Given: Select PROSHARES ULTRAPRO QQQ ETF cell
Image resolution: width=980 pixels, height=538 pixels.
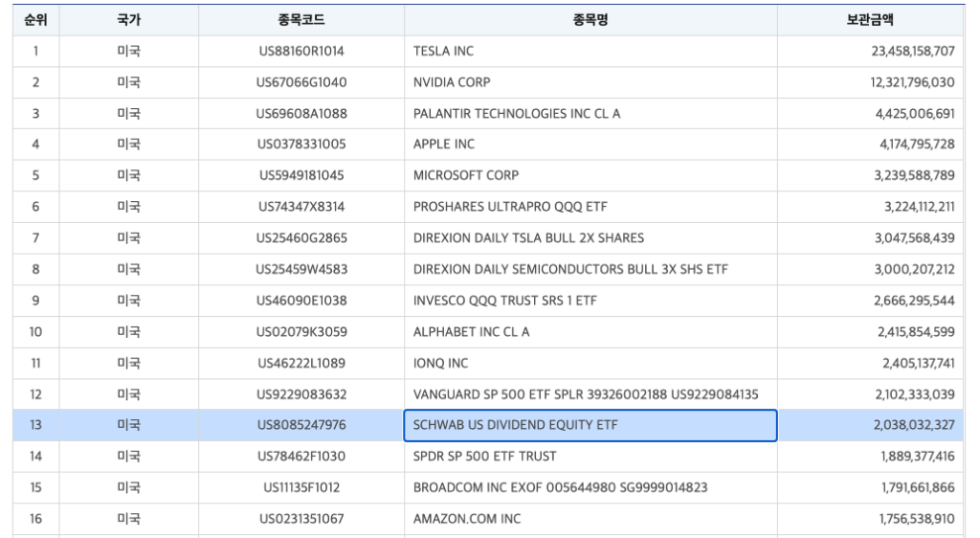Looking at the screenshot, I should [x=590, y=207].
